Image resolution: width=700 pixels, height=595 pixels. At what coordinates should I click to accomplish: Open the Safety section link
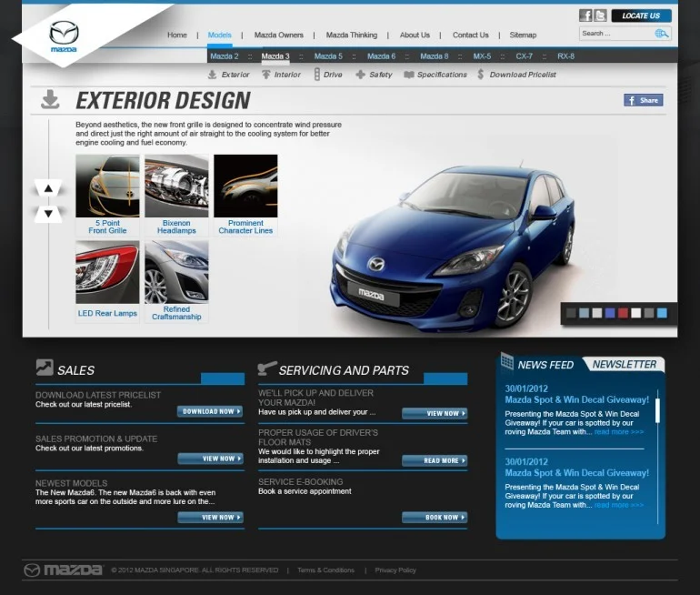(374, 75)
